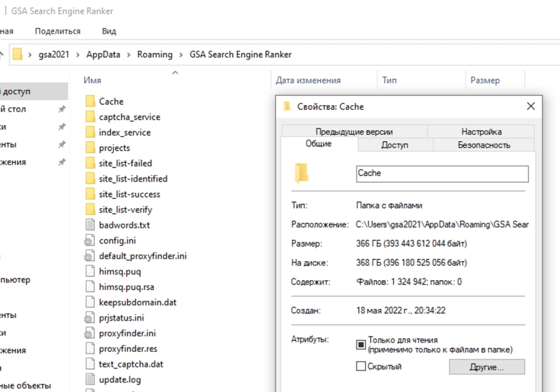This screenshot has height=392, width=560.
Task: Click the 'Файлов: 1 324 942' contents text
Action: click(x=409, y=282)
